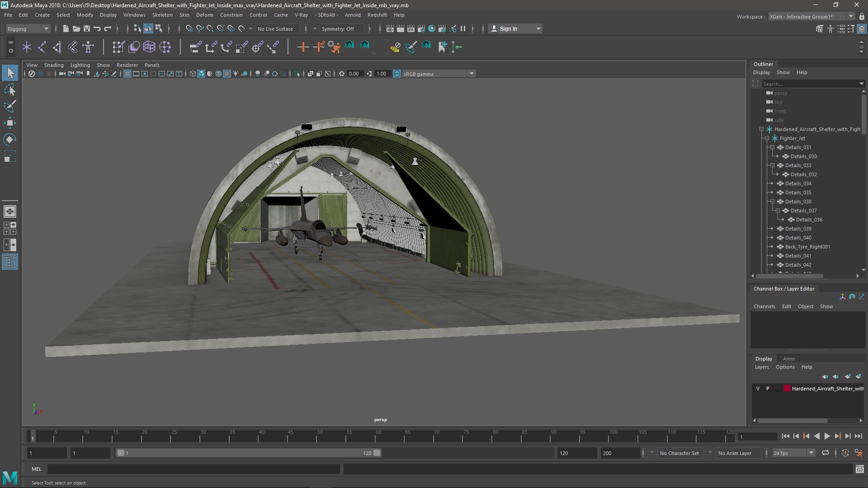Create new empty display layer
Image resolution: width=868 pixels, height=488 pixels.
[x=848, y=376]
